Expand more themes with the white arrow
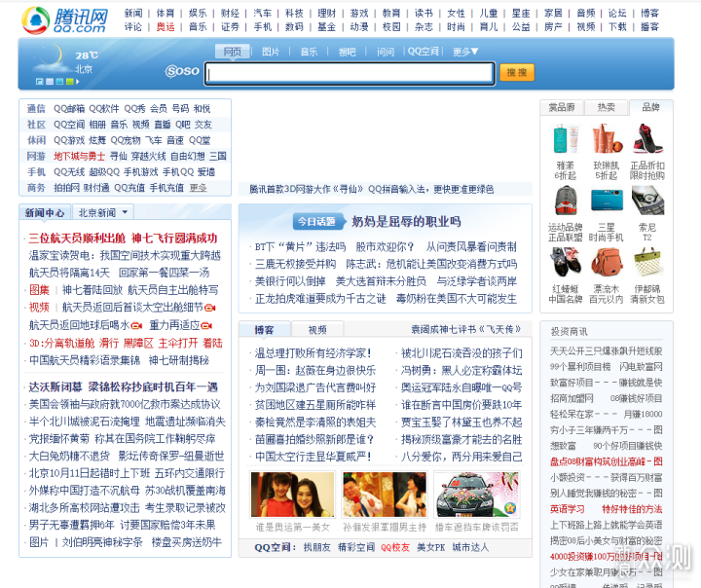The image size is (701, 588). pyautogui.click(x=78, y=82)
